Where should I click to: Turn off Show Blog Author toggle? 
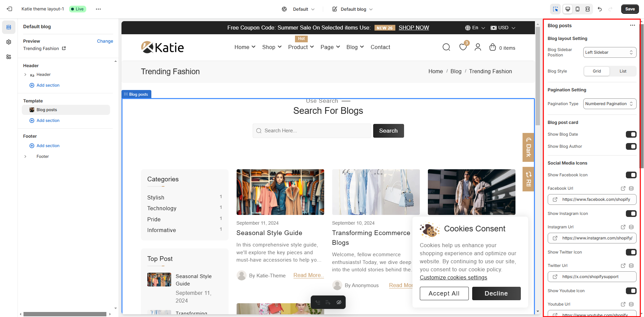pos(631,146)
